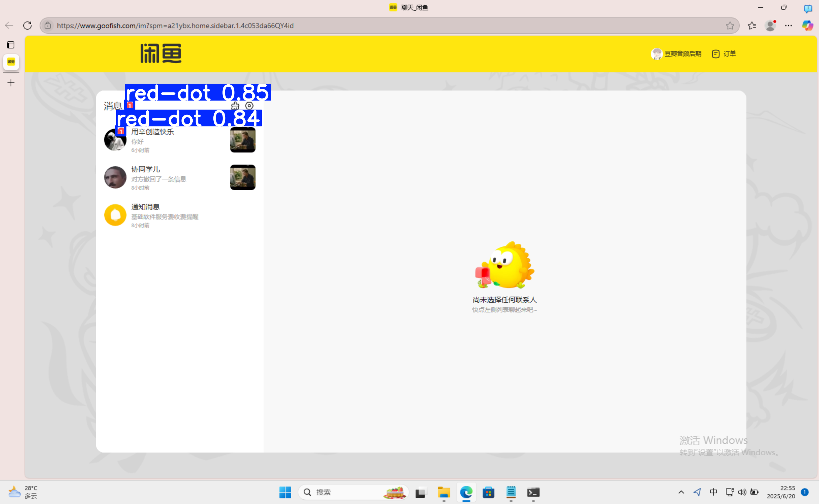Open a new tab with plus button
Viewport: 819px width, 504px height.
11,83
